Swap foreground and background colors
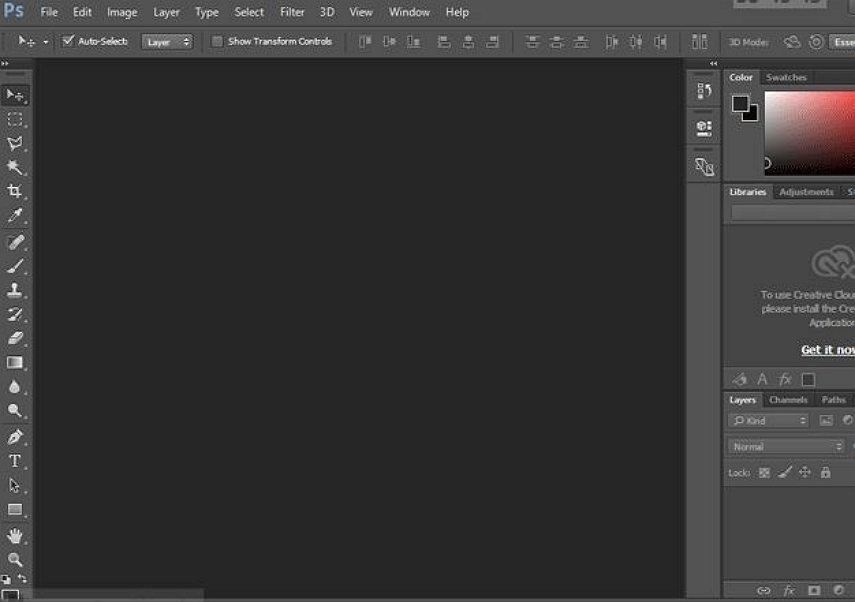 coord(22,577)
